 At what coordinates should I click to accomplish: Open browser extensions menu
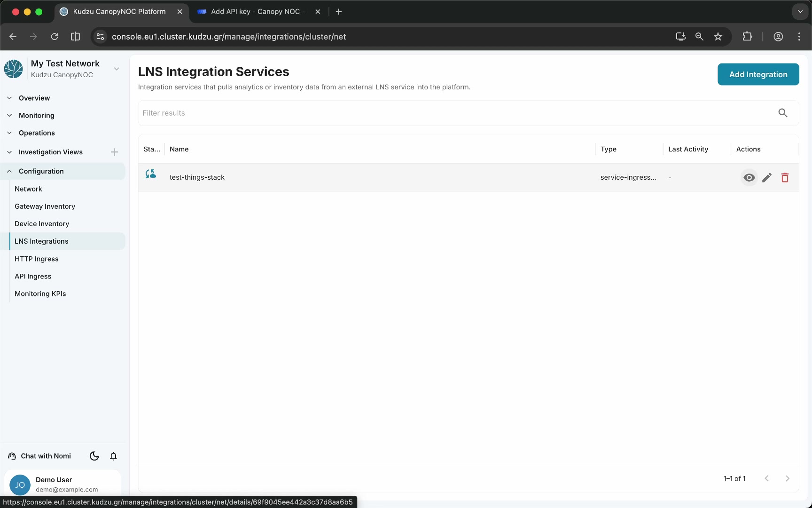click(747, 37)
